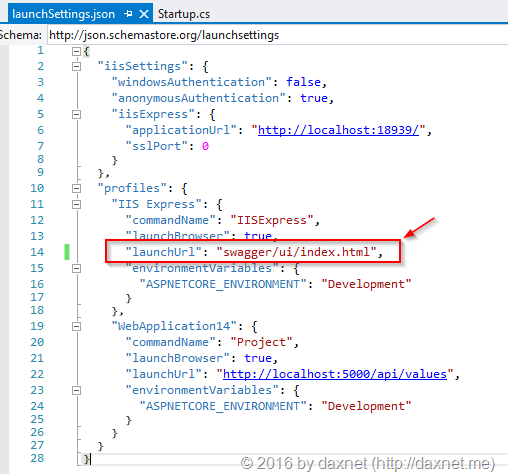508x474 pixels.
Task: Click the sslPort value 0
Action: (x=205, y=146)
